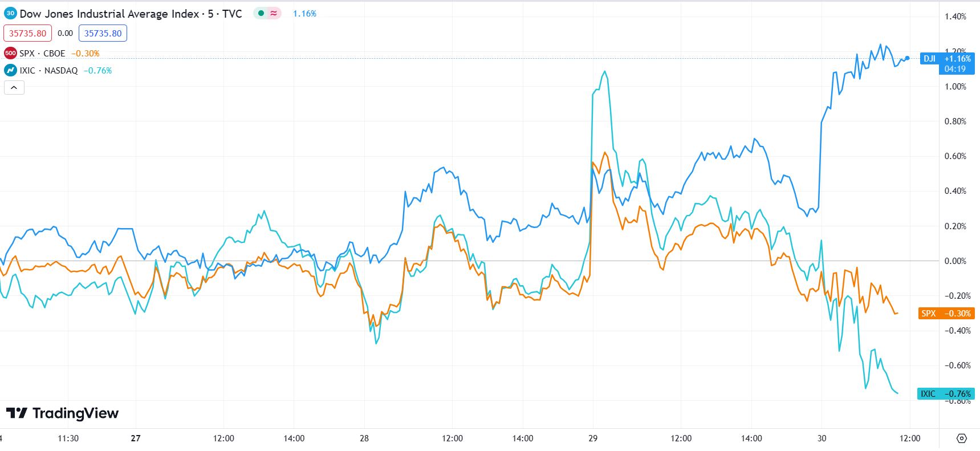Click the 28 date marker on the time axis
The width and height of the screenshot is (980, 451).
[364, 438]
